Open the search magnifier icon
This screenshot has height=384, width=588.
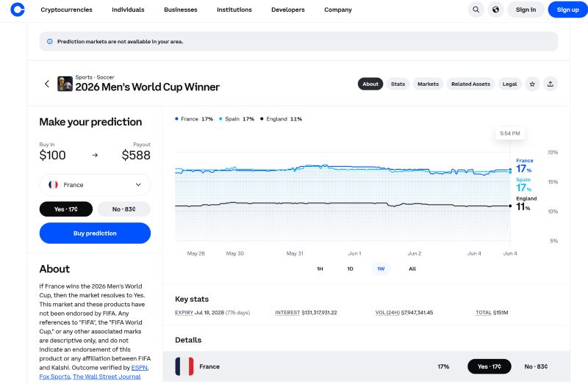476,10
